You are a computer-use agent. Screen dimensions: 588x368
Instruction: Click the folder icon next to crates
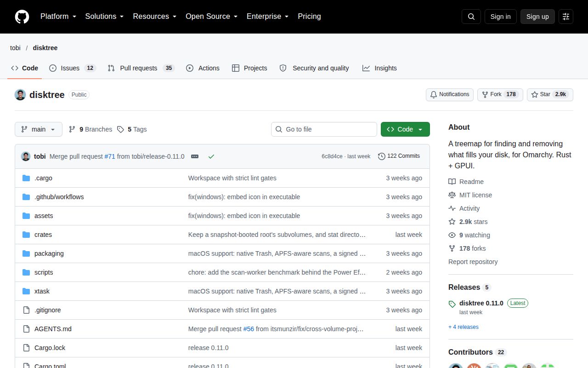pyautogui.click(x=26, y=235)
